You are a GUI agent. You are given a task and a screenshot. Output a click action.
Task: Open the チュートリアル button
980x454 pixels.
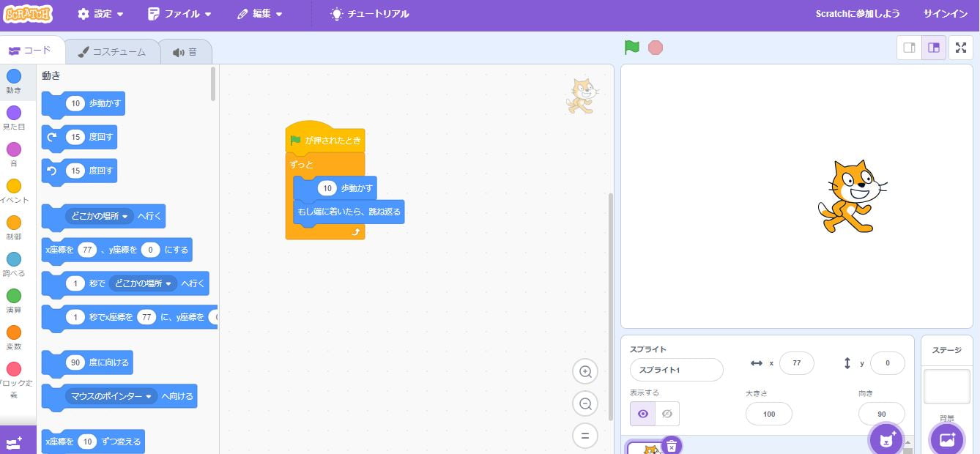(370, 14)
